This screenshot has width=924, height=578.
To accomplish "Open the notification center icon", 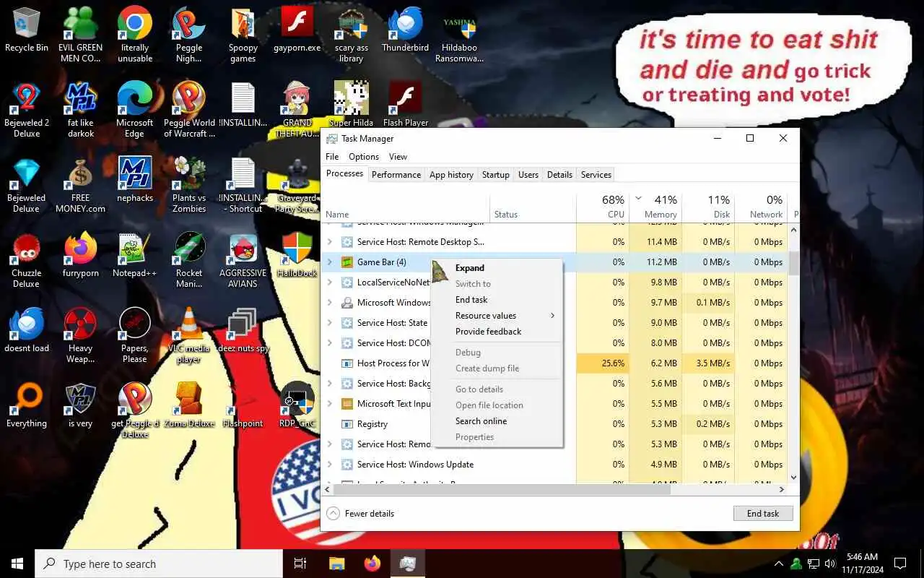I will tap(900, 564).
